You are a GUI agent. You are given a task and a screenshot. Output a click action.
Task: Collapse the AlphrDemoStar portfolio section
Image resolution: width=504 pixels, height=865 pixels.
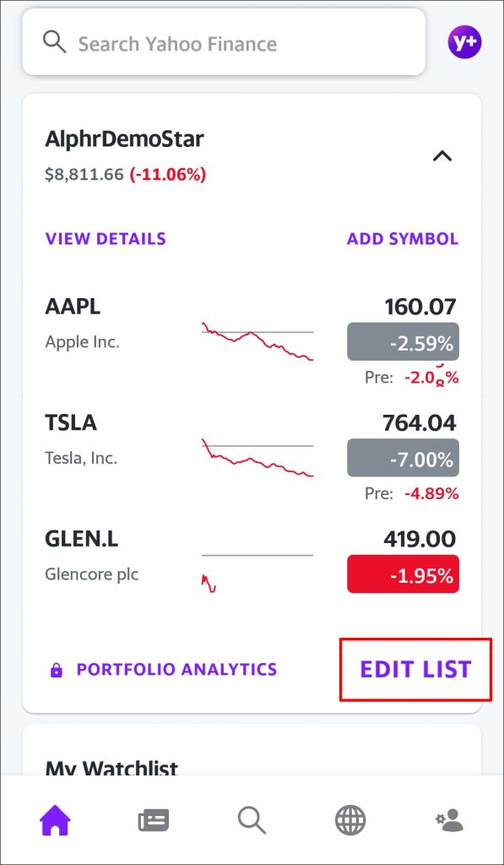point(442,155)
